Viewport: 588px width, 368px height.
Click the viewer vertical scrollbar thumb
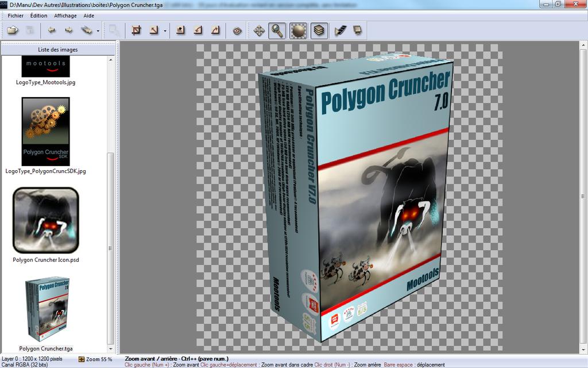(x=583, y=197)
